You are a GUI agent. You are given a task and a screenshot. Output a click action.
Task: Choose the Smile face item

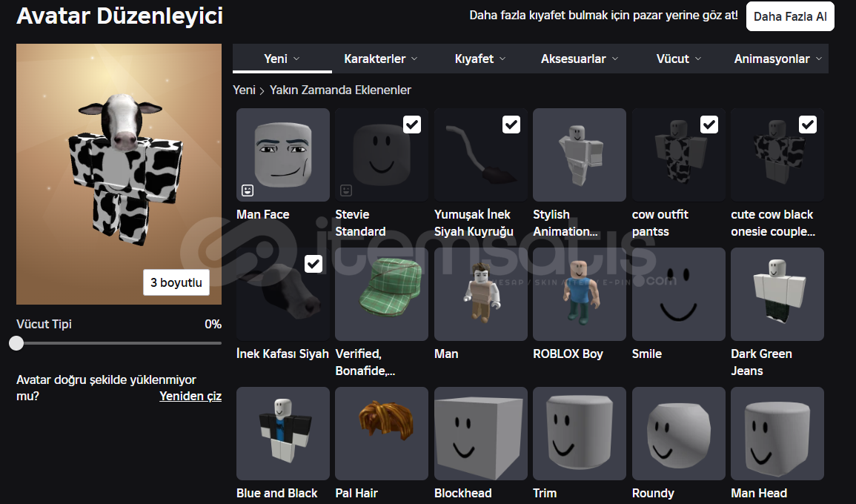coord(679,294)
